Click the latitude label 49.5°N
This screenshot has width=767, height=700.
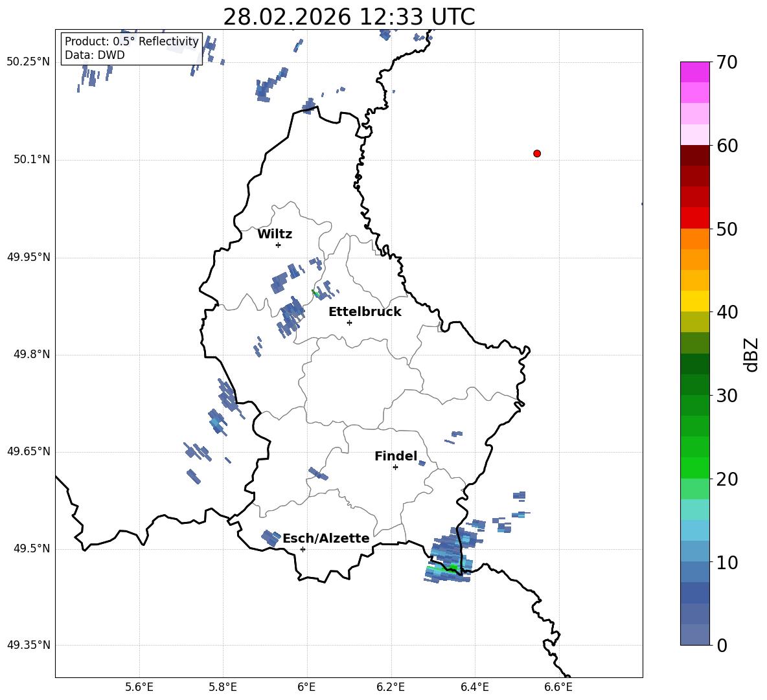[31, 548]
